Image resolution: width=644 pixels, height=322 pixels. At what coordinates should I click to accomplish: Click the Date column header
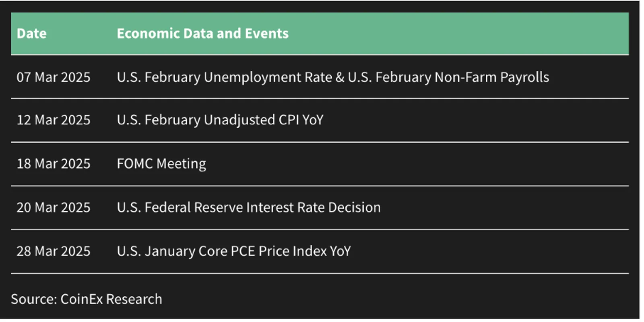[x=31, y=33]
